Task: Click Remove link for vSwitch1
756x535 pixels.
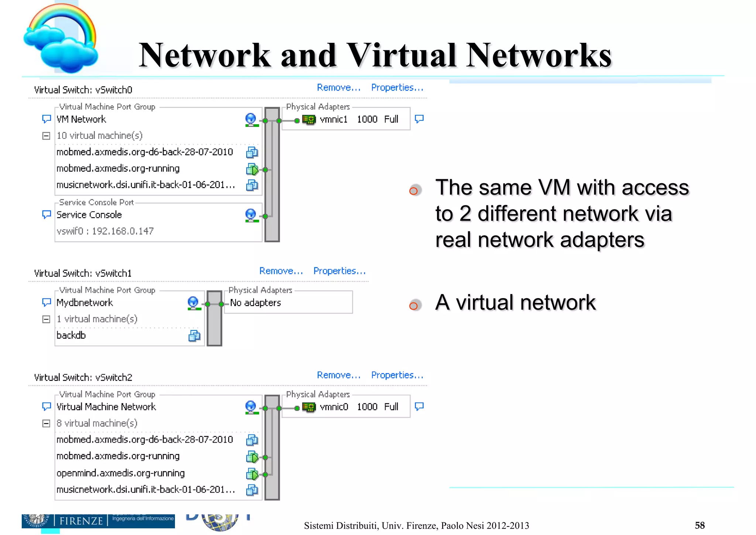Action: pos(281,271)
